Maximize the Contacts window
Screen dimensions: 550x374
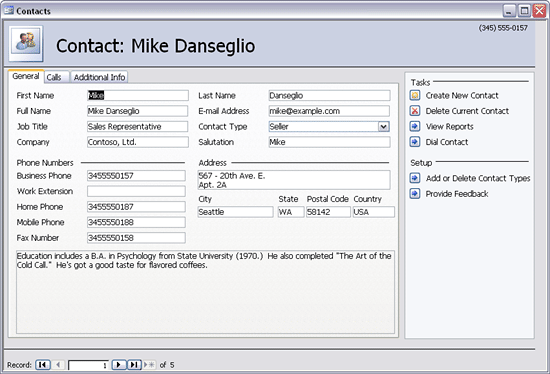point(524,11)
